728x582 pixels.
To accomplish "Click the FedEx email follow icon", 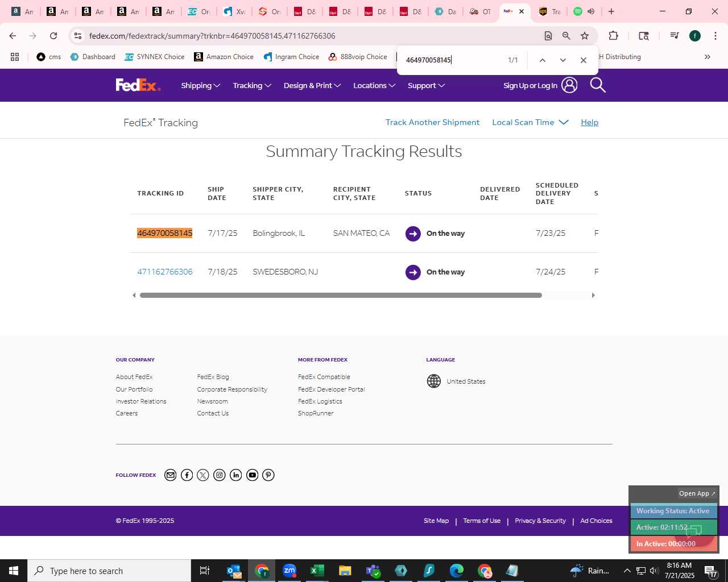I will 170,475.
